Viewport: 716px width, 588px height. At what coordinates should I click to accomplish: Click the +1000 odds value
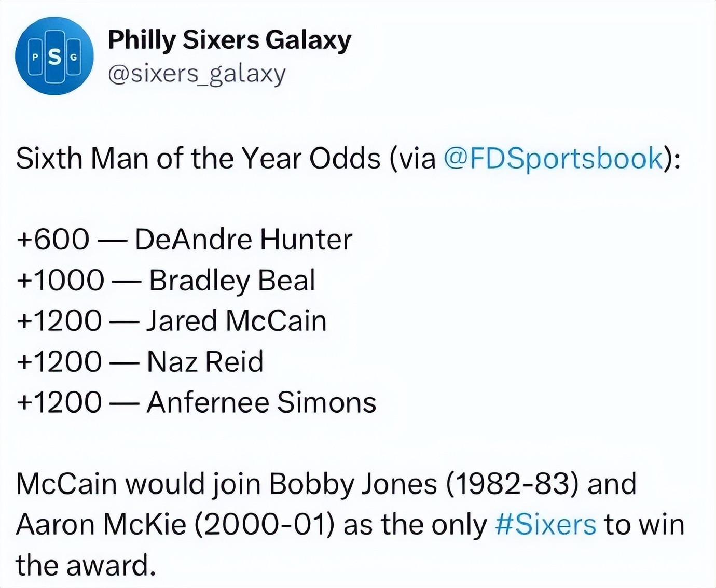click(60, 281)
